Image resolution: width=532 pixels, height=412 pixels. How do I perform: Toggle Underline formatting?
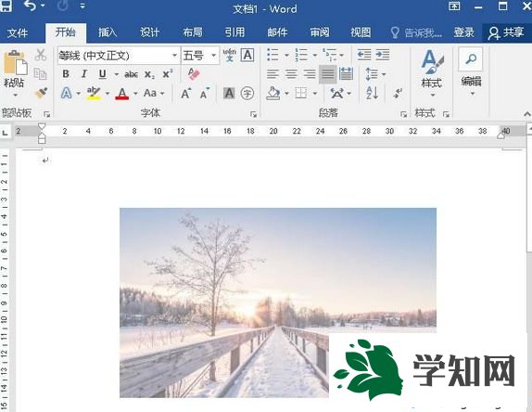103,74
